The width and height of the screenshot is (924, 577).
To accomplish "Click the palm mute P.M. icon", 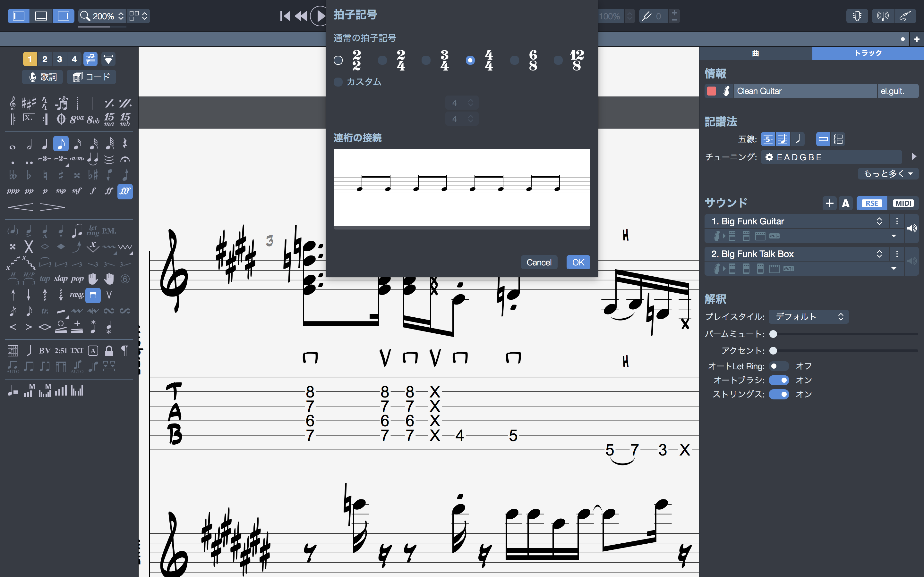I will coord(109,231).
